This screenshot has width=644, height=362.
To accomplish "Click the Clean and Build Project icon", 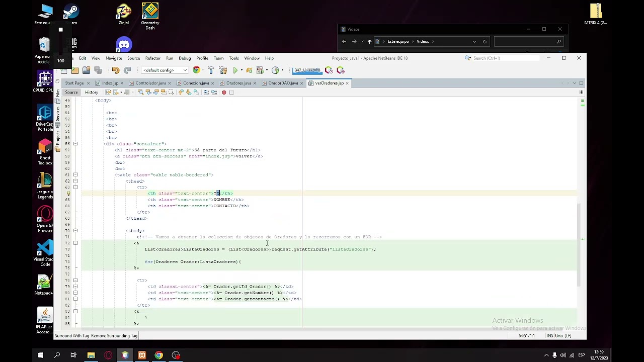I will coord(223,70).
